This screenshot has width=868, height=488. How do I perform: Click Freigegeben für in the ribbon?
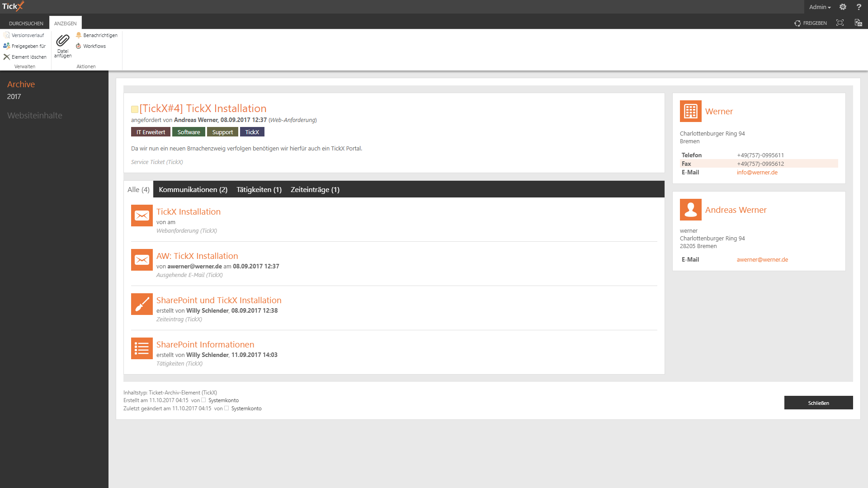[x=25, y=46]
